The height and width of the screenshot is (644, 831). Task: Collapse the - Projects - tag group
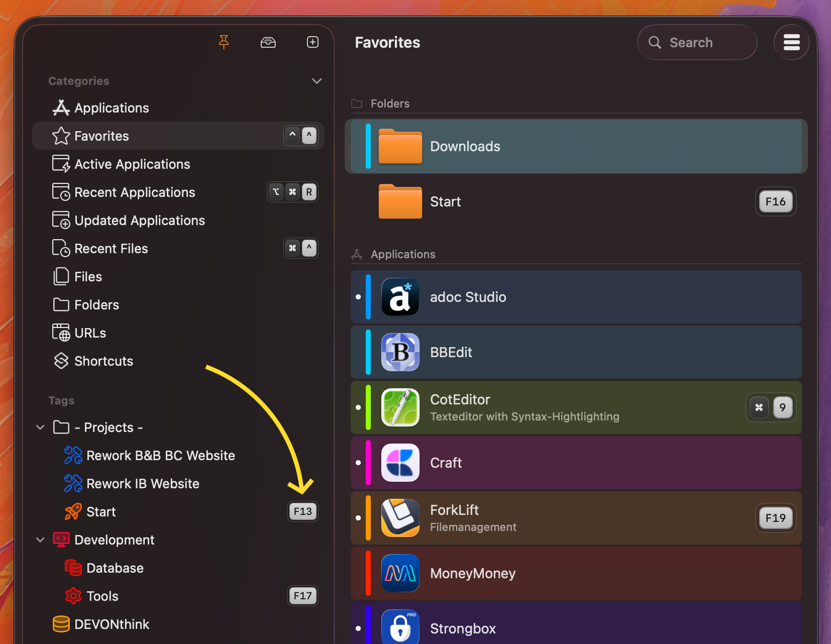(x=41, y=427)
